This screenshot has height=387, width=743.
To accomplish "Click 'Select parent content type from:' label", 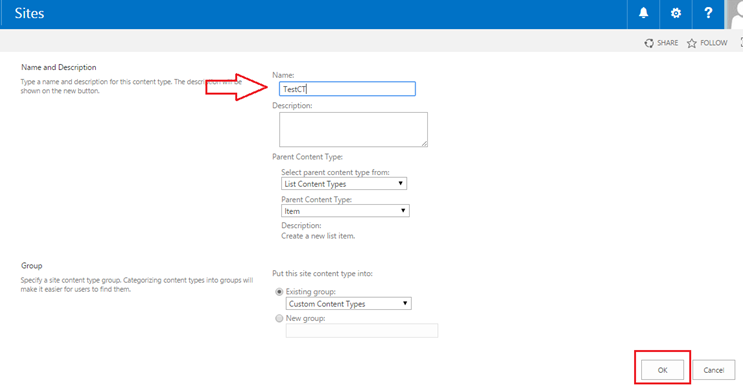I will (x=335, y=172).
